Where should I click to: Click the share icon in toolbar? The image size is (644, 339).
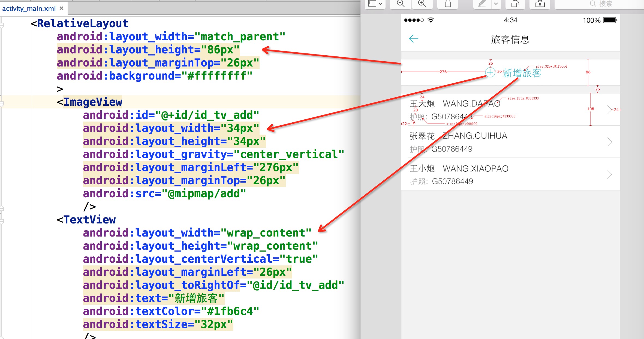pos(448,4)
